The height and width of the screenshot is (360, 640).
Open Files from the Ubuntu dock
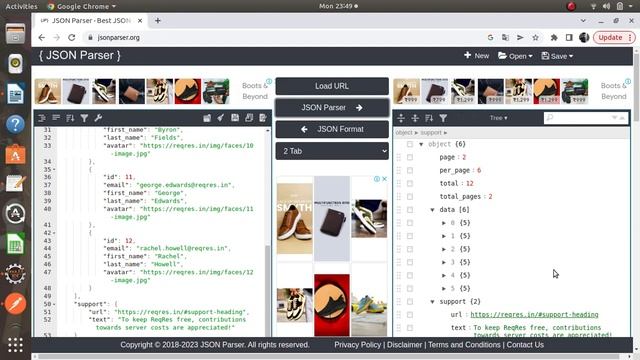[x=16, y=33]
